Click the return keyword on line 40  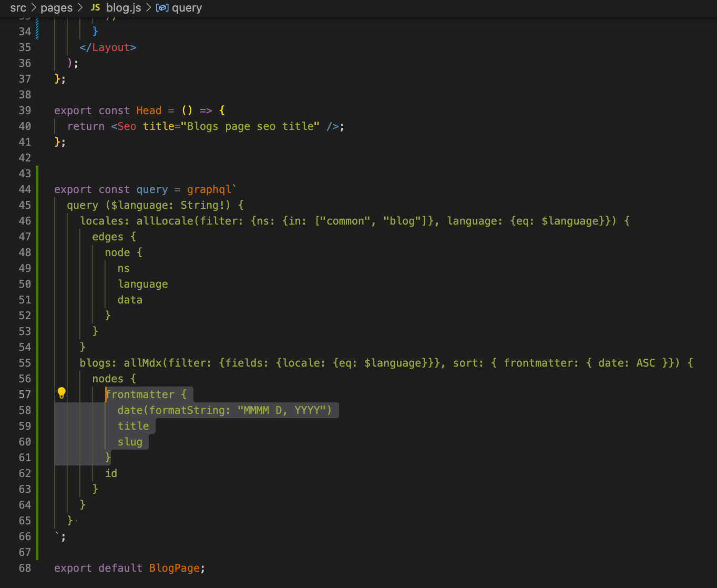(x=86, y=126)
